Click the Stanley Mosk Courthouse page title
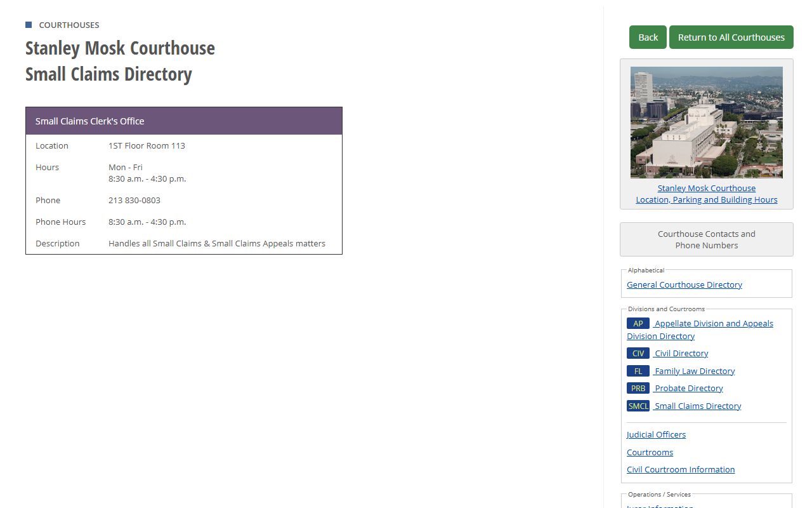Image resolution: width=812 pixels, height=508 pixels. point(120,48)
